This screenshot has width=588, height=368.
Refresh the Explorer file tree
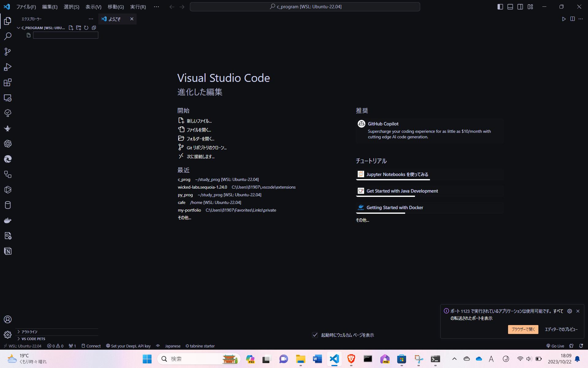(86, 28)
